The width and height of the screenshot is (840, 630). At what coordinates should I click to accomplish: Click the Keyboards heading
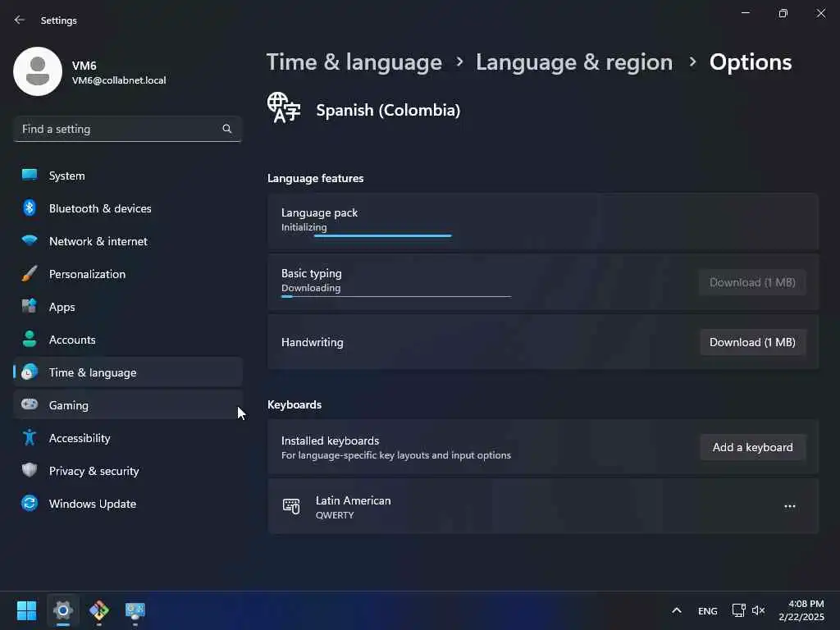[x=294, y=404]
